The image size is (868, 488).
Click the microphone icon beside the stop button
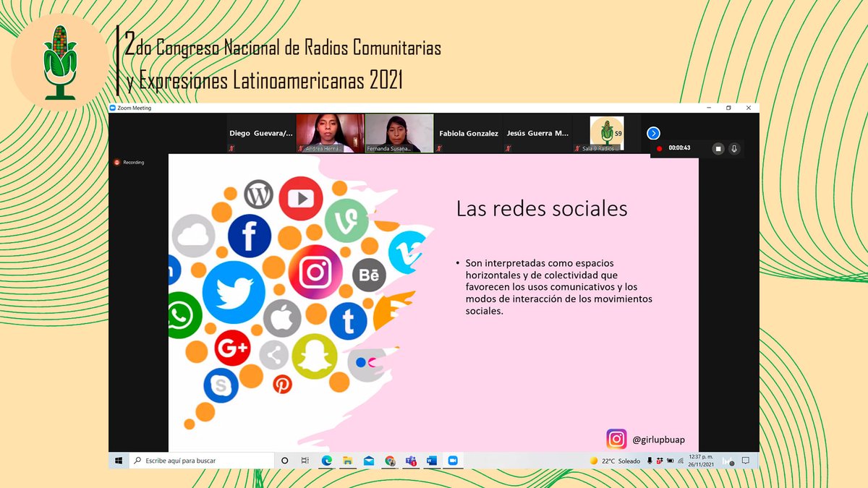pyautogui.click(x=734, y=148)
